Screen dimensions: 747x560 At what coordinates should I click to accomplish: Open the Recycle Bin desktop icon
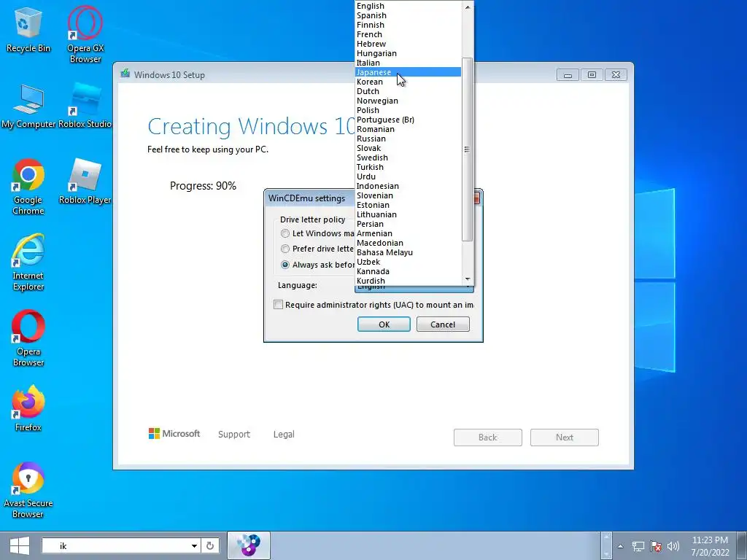pos(28,29)
